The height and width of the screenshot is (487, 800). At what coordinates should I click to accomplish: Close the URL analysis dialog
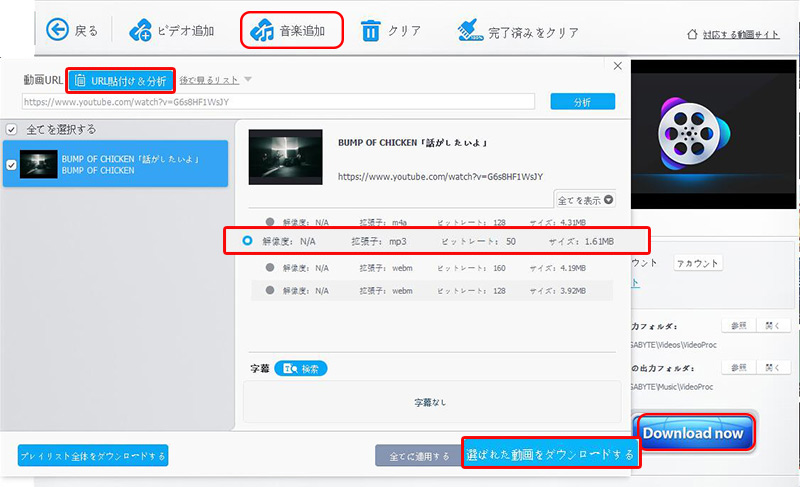[617, 66]
